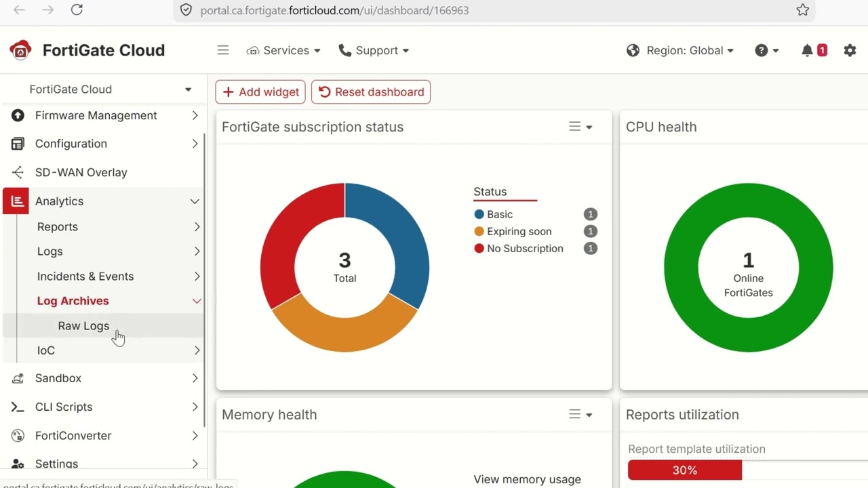Open FortiGate subscription status widget menu icon
868x488 pixels.
point(580,127)
